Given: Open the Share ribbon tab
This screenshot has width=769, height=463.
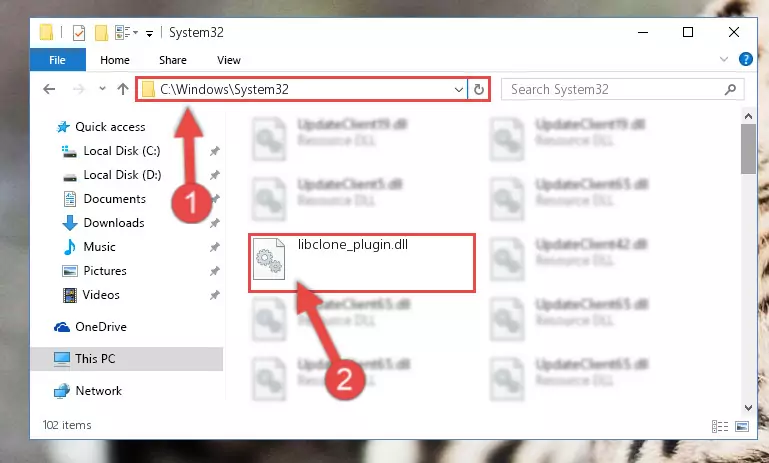Looking at the screenshot, I should click(173, 60).
